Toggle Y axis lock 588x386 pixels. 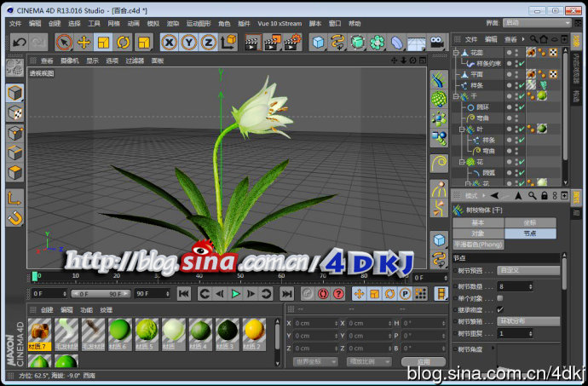coord(189,42)
